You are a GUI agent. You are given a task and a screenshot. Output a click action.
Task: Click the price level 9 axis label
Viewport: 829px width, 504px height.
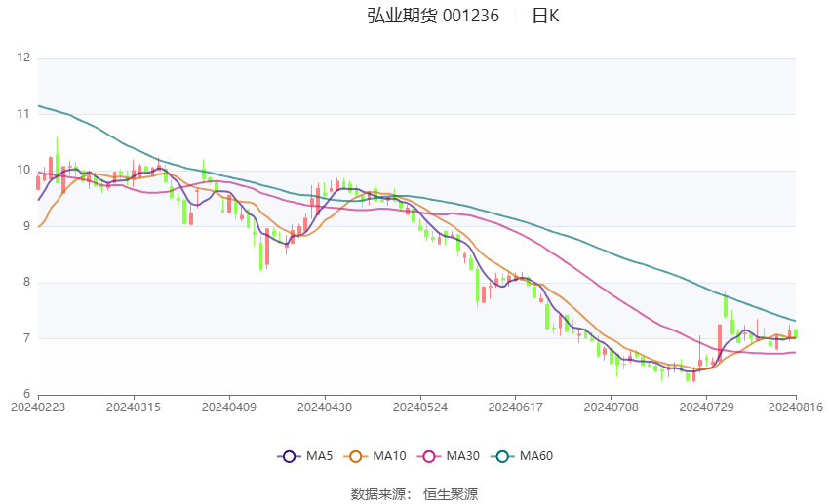pos(27,226)
